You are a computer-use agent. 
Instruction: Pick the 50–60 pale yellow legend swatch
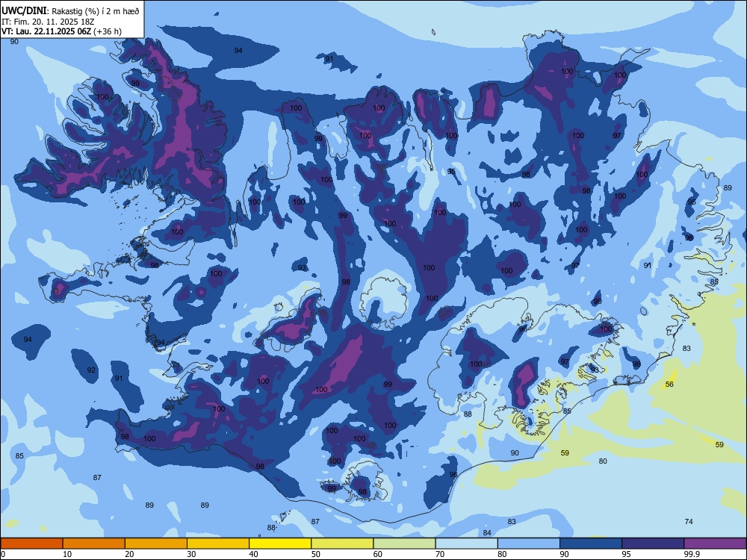point(342,544)
